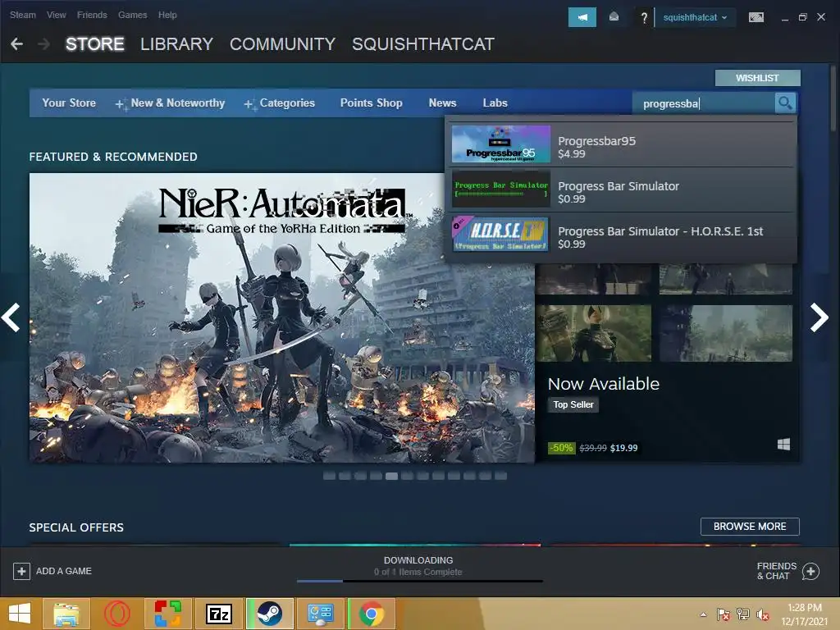Switch to the LIBRARY tab
The width and height of the screenshot is (840, 630).
177,44
